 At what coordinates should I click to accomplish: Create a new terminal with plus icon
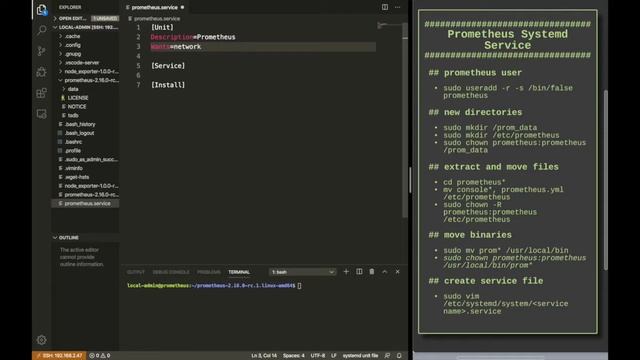point(346,271)
